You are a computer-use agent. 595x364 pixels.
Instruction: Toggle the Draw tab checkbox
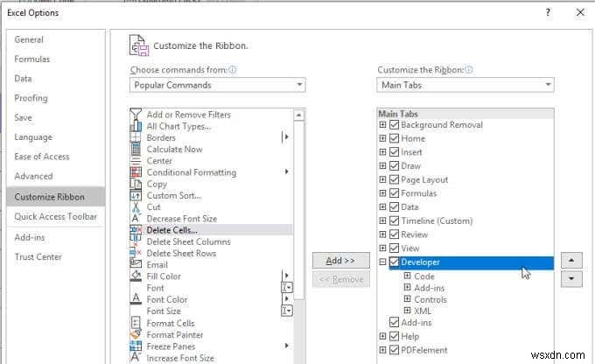coord(395,166)
